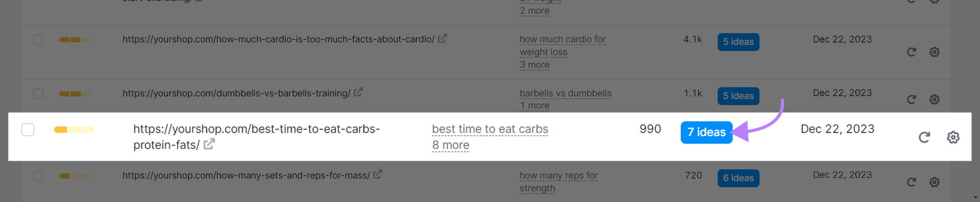
Task: Click the highlighted '7 ideas' button
Action: point(706,133)
